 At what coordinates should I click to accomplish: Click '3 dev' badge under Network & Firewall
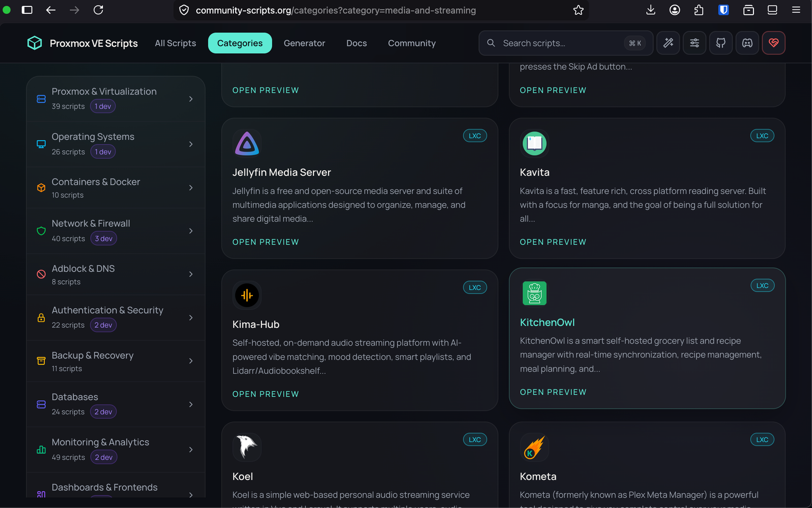pyautogui.click(x=103, y=238)
